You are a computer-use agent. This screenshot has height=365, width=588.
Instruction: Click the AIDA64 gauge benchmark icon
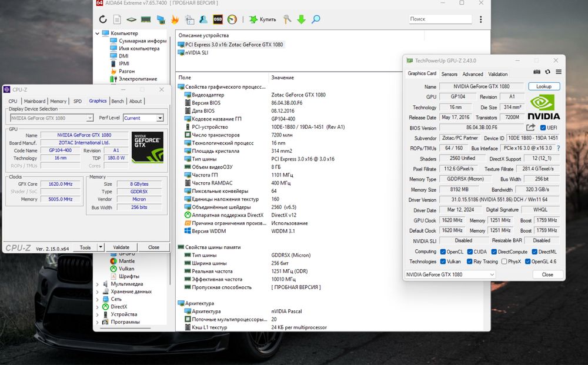232,19
